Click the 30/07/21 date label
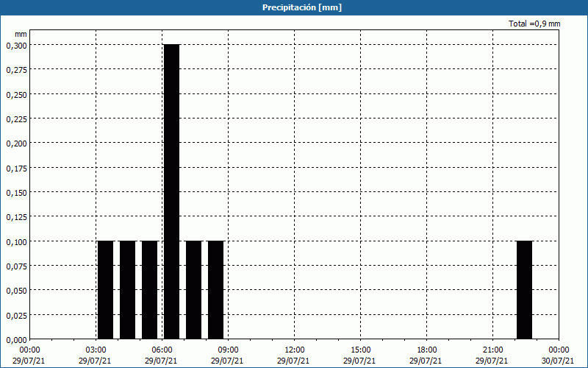Viewport: 588px width, 368px height. (559, 361)
